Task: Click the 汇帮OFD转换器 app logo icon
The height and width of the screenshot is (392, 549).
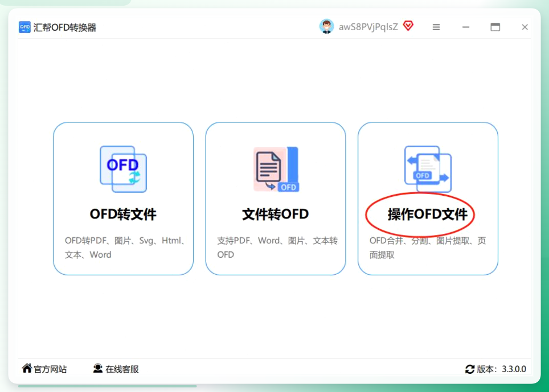Action: (24, 27)
